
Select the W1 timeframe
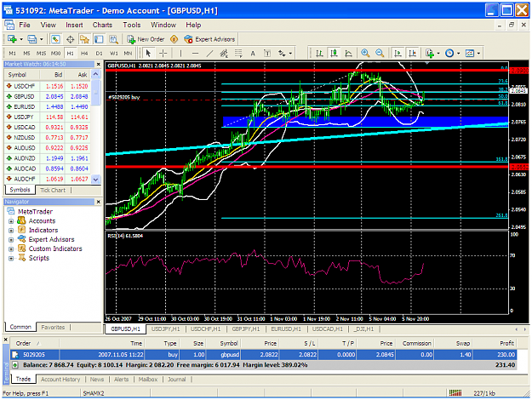pyautogui.click(x=114, y=54)
